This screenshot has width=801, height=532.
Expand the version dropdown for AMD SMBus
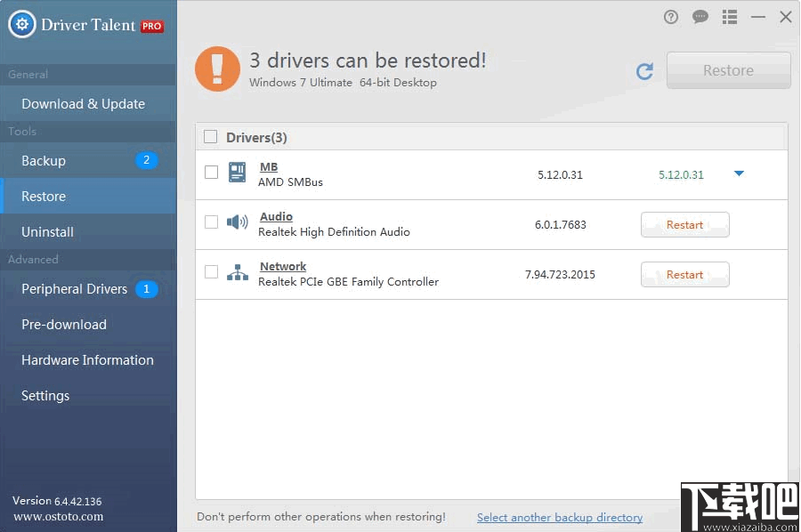pos(739,174)
